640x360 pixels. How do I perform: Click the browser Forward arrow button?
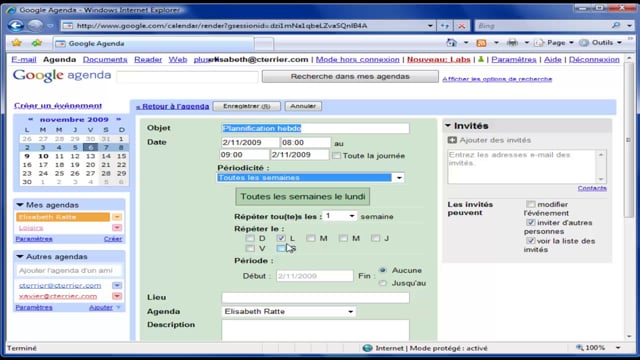pos(36,26)
